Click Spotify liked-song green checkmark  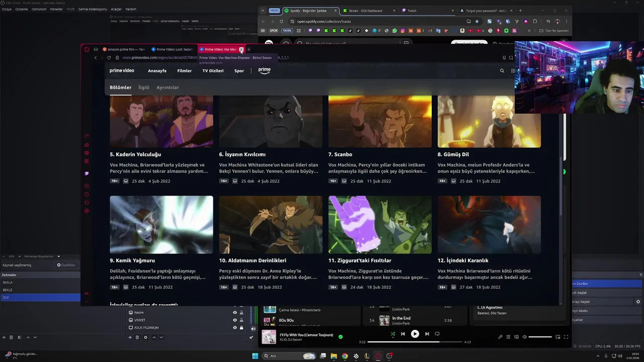[341, 337]
